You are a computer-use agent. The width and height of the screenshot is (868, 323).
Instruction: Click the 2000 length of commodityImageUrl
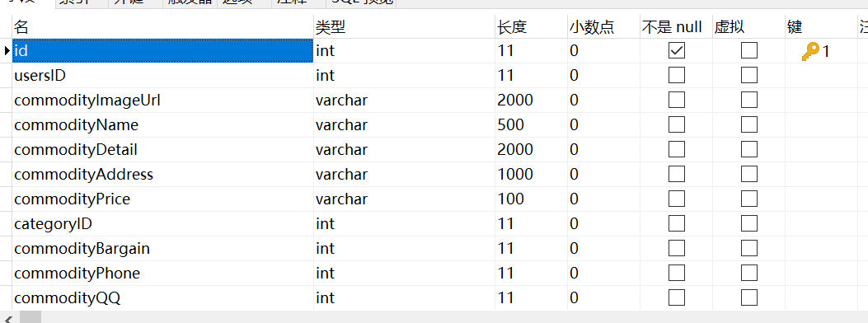click(x=531, y=100)
